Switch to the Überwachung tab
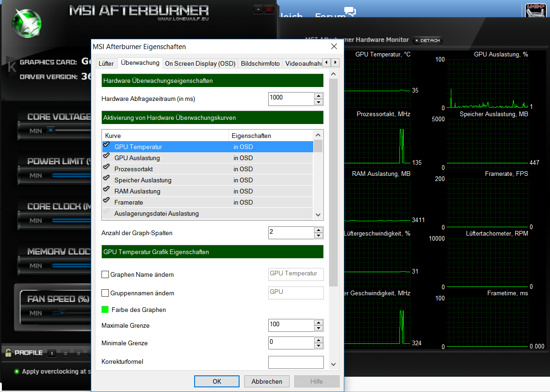Image resolution: width=550 pixels, height=392 pixels. pyautogui.click(x=140, y=62)
